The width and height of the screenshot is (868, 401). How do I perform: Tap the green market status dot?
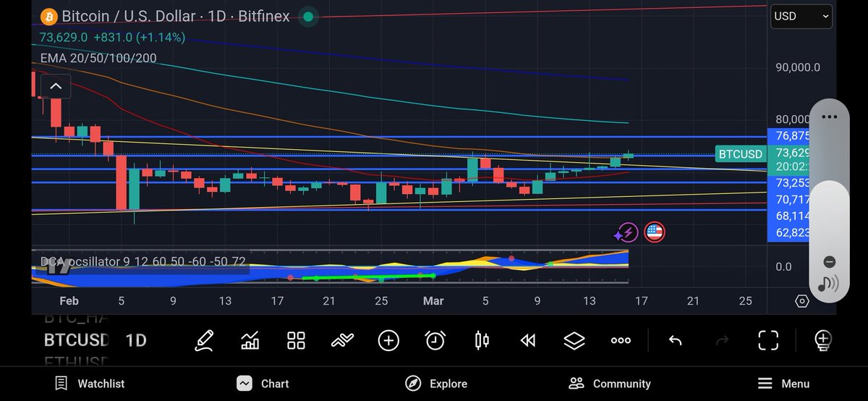309,16
